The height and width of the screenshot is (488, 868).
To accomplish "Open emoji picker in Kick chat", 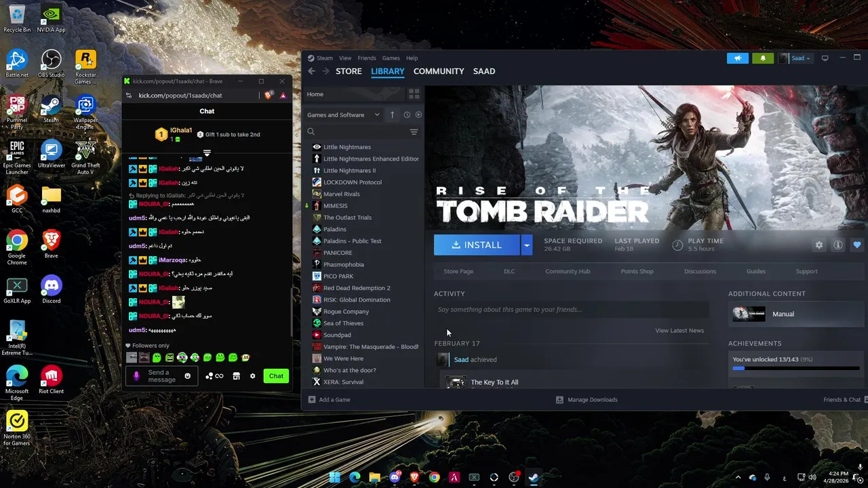I will coord(188,376).
